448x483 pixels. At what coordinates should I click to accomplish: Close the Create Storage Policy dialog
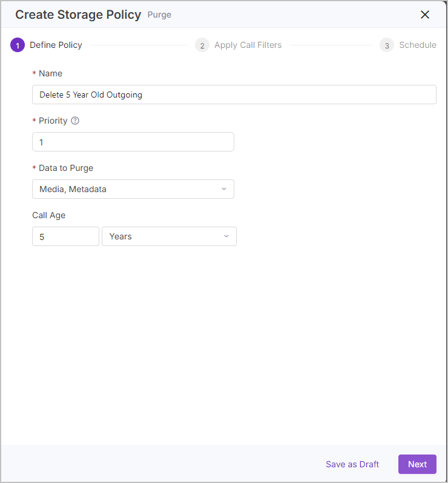point(424,15)
